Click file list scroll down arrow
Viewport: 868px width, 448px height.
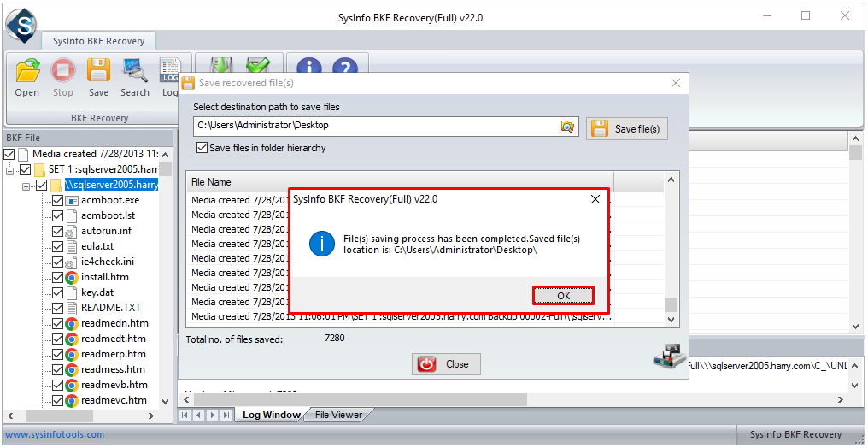pos(671,320)
